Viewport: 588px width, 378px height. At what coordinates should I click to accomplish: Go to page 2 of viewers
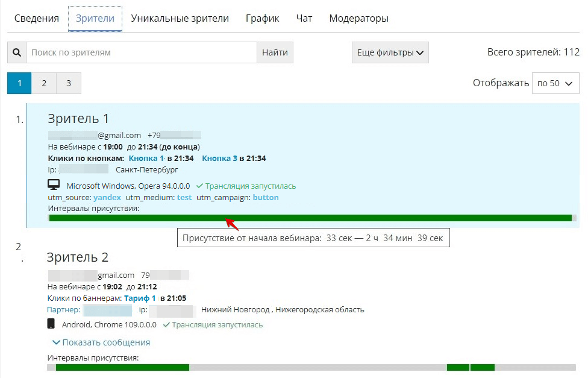(44, 83)
